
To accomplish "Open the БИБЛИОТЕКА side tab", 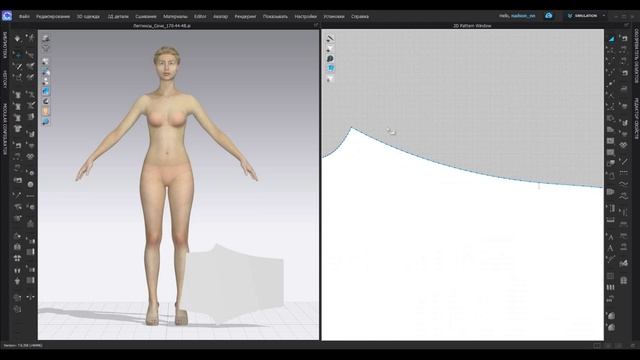I will 5,45.
